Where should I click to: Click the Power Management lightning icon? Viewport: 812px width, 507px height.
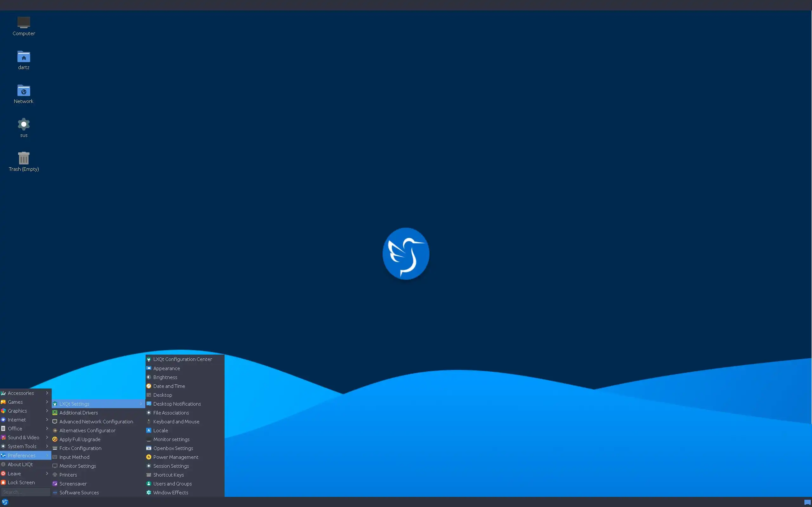click(x=149, y=457)
